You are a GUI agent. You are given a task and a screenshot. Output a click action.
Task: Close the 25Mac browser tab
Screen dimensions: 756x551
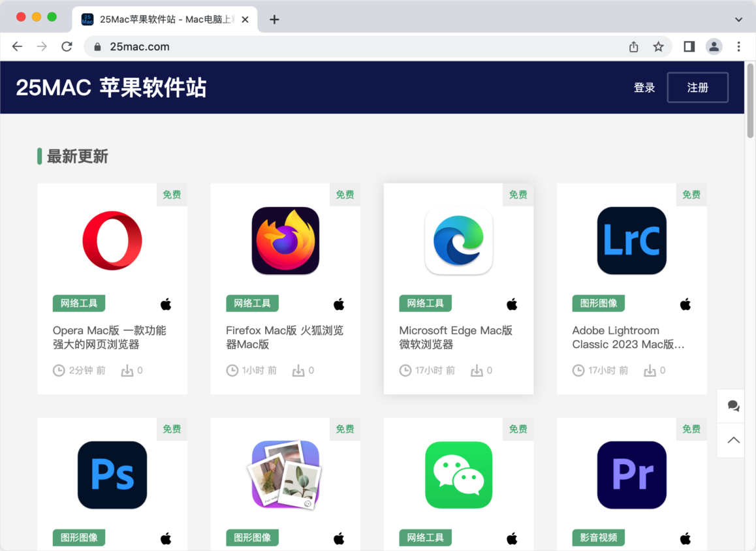coord(245,20)
